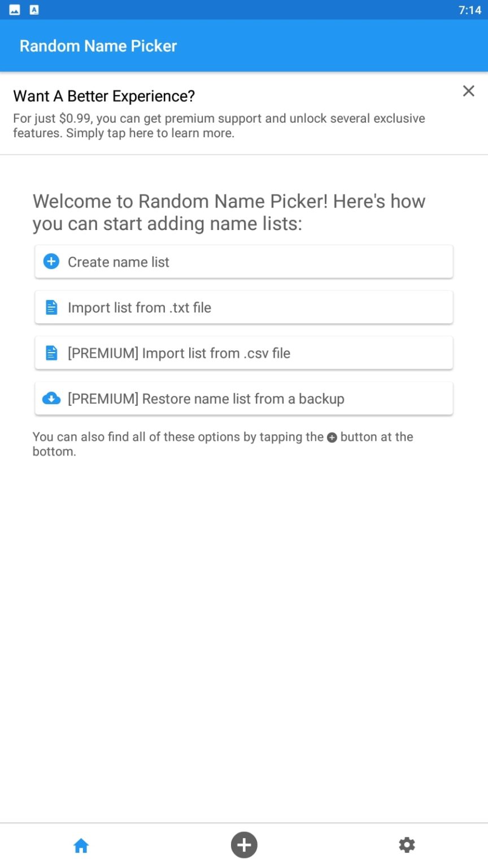The width and height of the screenshot is (488, 868).
Task: Open the Home tab at the bottom
Action: tap(81, 845)
